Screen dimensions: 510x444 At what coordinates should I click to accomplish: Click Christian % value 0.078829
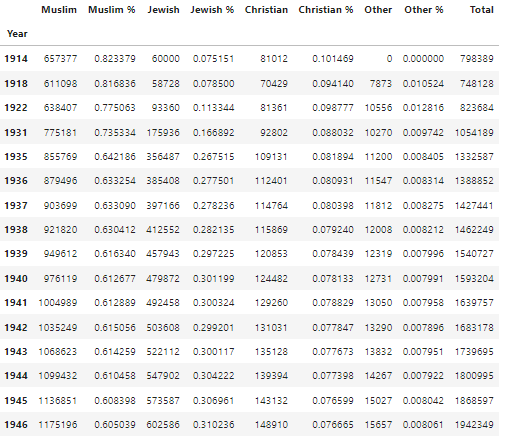tap(333, 303)
